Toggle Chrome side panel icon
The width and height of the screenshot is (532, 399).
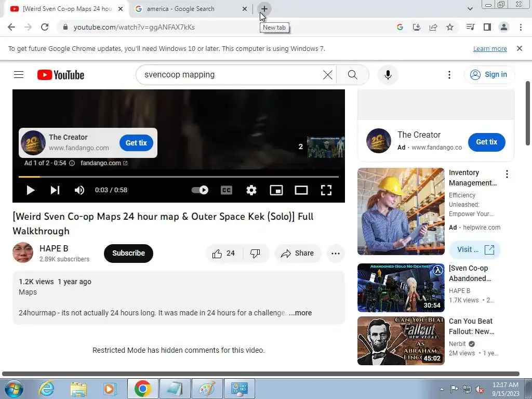(x=487, y=27)
